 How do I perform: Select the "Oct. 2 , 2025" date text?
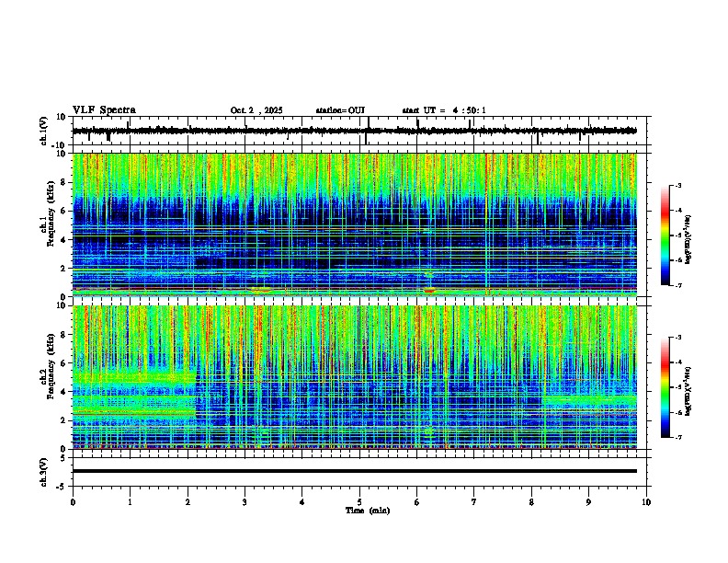256,110
